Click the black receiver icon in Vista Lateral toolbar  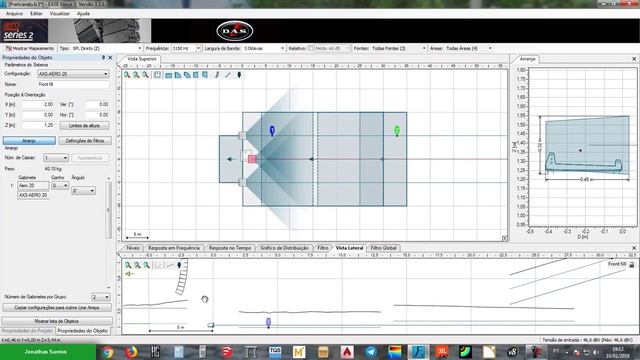179,265
